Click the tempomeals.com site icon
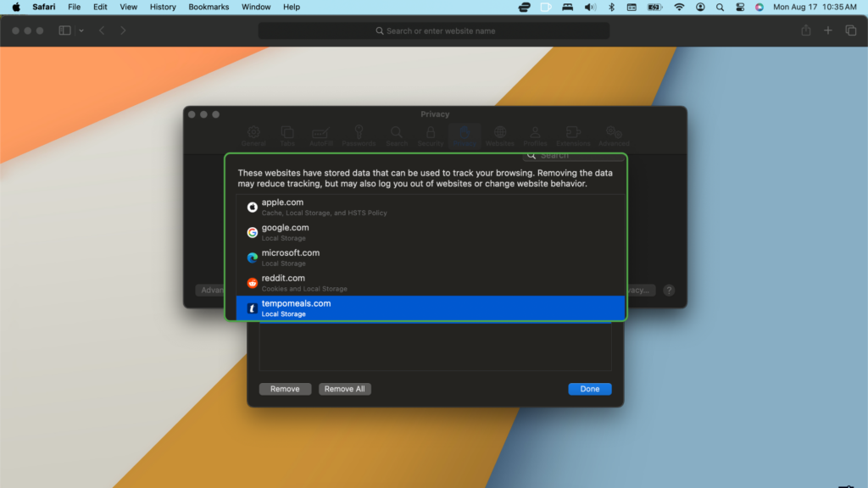 (x=253, y=308)
